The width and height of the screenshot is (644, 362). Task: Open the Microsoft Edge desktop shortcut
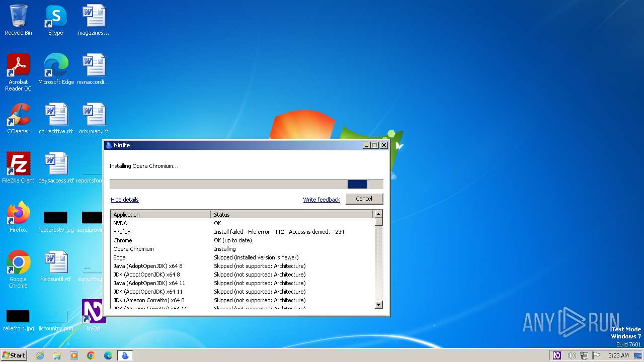click(x=56, y=69)
